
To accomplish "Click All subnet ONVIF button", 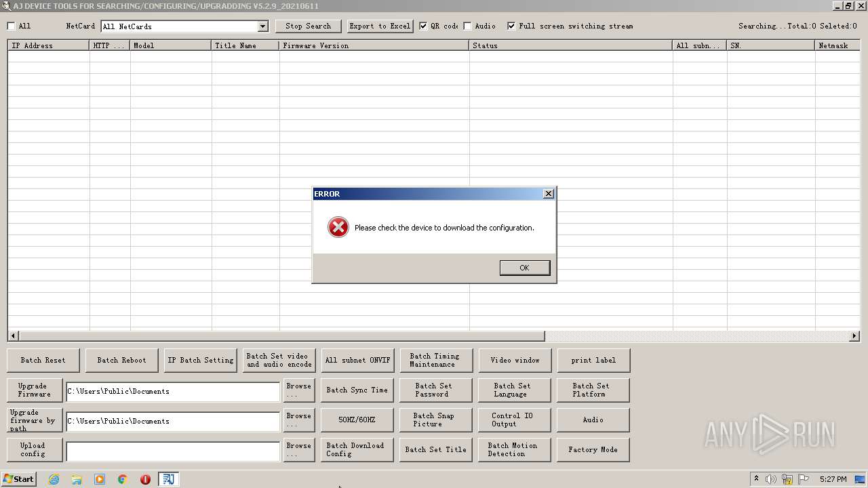I will click(358, 360).
